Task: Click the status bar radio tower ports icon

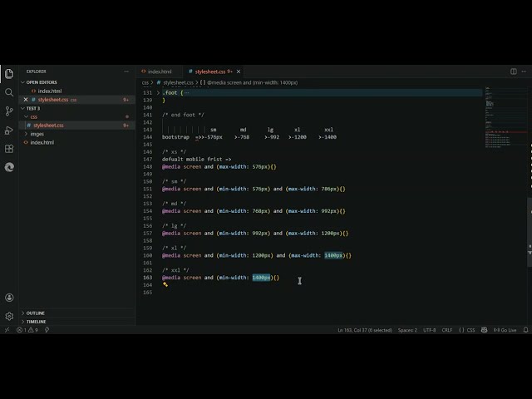Action: coord(47,330)
